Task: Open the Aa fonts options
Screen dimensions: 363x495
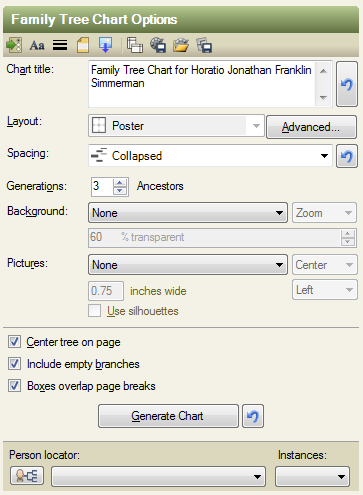Action: pyautogui.click(x=37, y=45)
